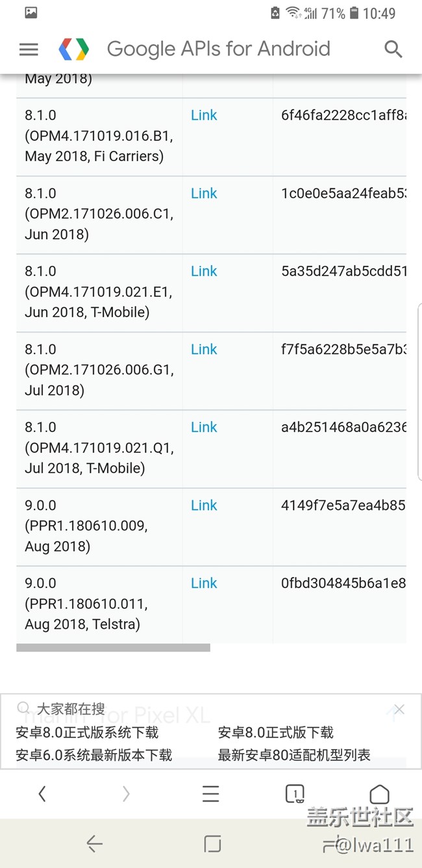
Task: Tap the search magnifier icon
Action: coord(393,49)
